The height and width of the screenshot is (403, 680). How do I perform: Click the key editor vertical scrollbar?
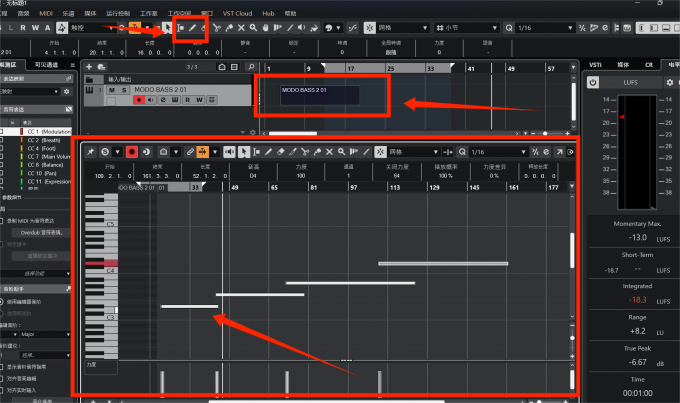click(x=572, y=250)
